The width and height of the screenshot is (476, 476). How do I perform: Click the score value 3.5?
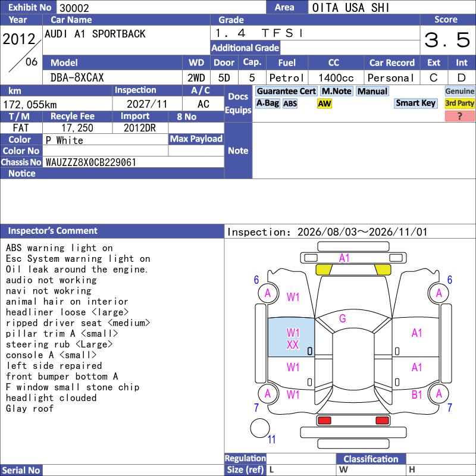click(x=447, y=40)
